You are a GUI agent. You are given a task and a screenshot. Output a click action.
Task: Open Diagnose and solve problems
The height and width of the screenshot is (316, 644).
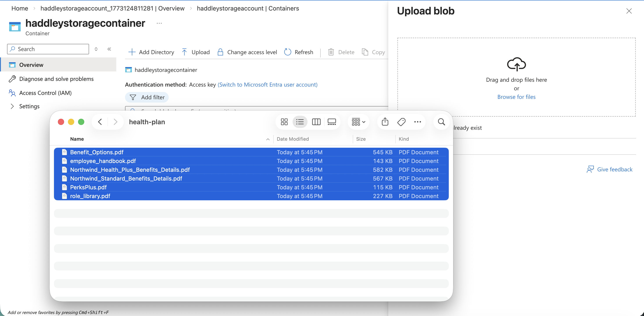click(56, 79)
